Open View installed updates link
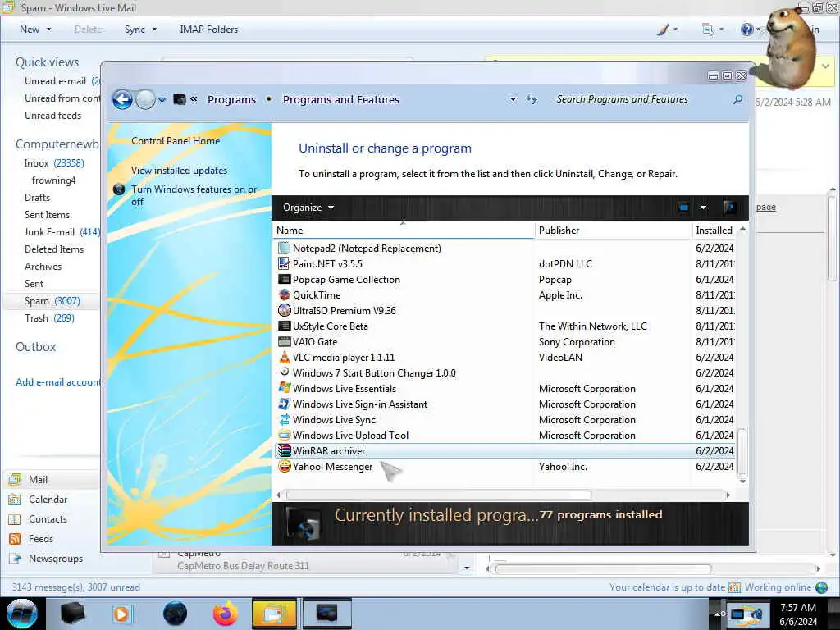Screen dimensions: 840x630 pyautogui.click(x=179, y=171)
